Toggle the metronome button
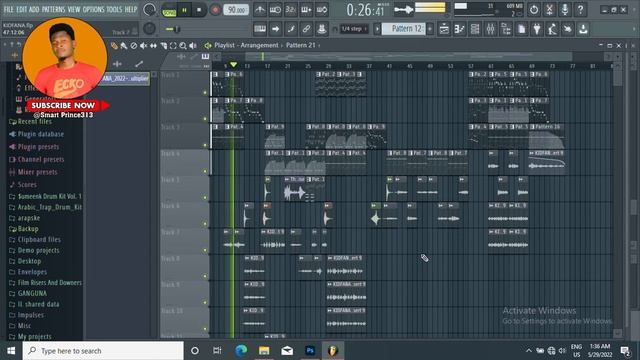 pos(260,9)
